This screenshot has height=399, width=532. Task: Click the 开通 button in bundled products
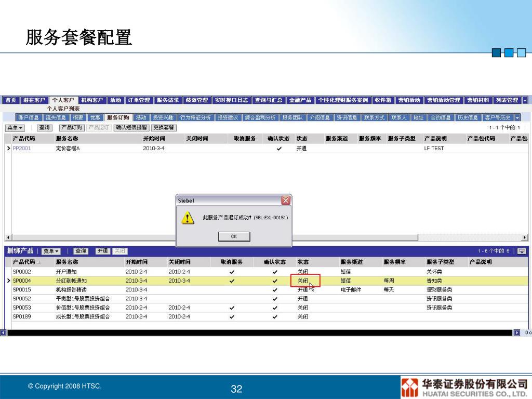coord(102,251)
